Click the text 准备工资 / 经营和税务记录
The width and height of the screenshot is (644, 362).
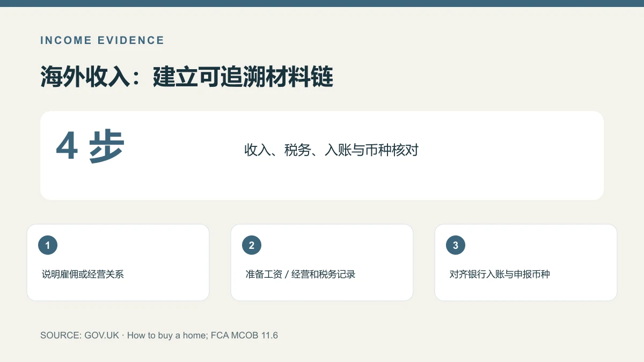point(301,274)
